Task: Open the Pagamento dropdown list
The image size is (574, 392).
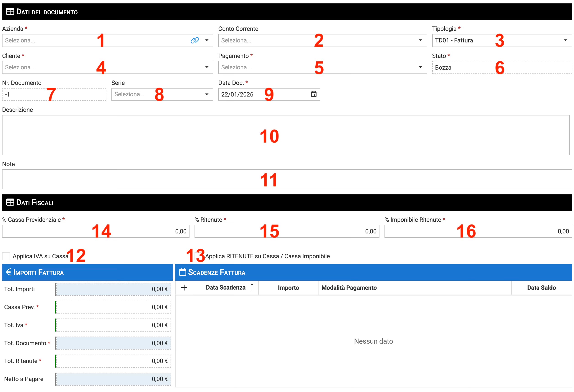Action: coord(420,67)
